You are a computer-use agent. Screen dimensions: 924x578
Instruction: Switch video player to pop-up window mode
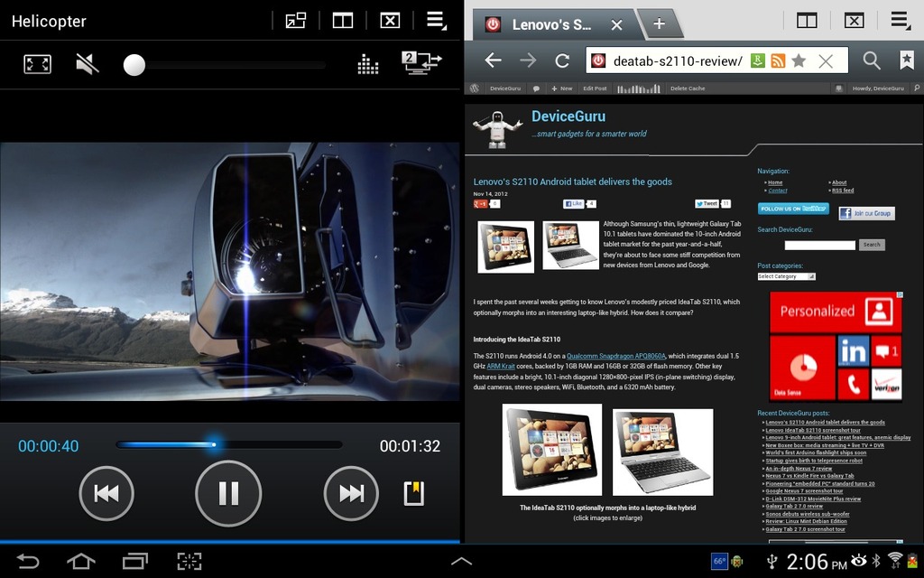[x=296, y=22]
